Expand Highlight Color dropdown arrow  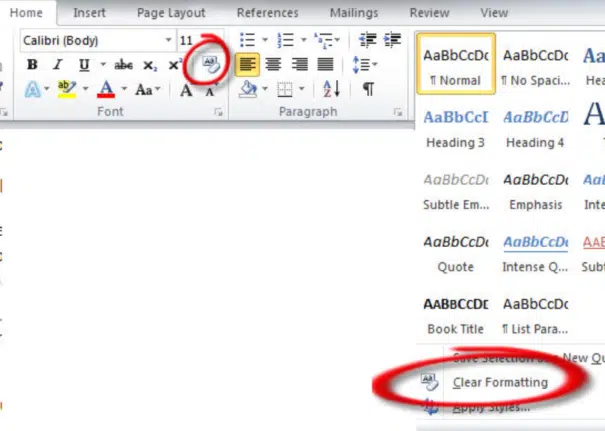85,89
